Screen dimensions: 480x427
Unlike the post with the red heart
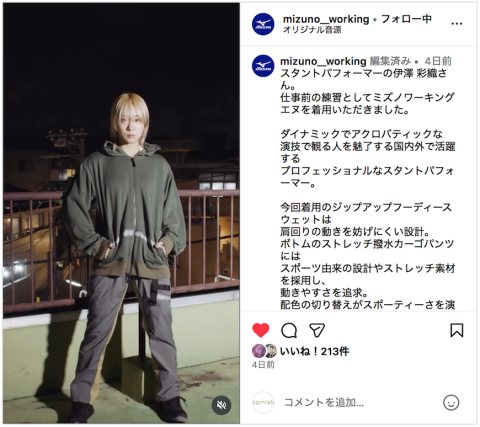tap(261, 330)
